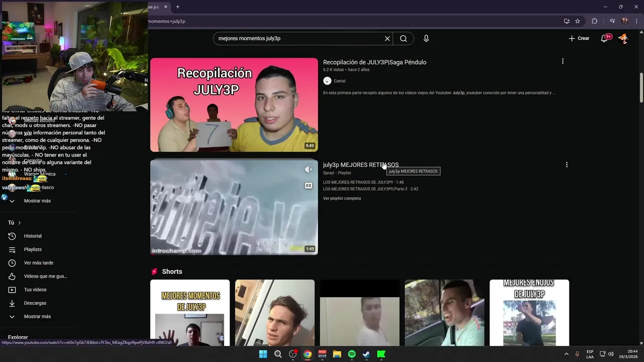Open the Windows Start menu
This screenshot has width=644, height=362.
point(263,354)
